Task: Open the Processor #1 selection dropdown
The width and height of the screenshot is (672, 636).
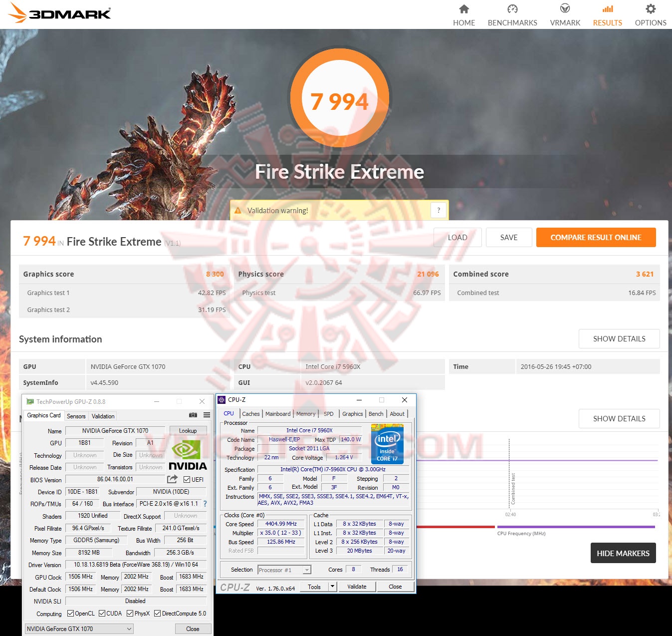Action: [x=284, y=570]
